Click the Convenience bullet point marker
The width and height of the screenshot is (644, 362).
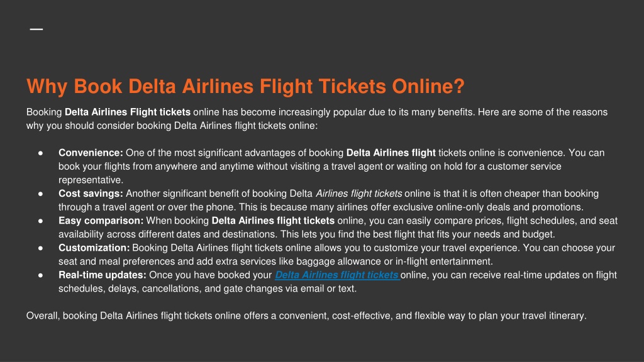coord(41,153)
